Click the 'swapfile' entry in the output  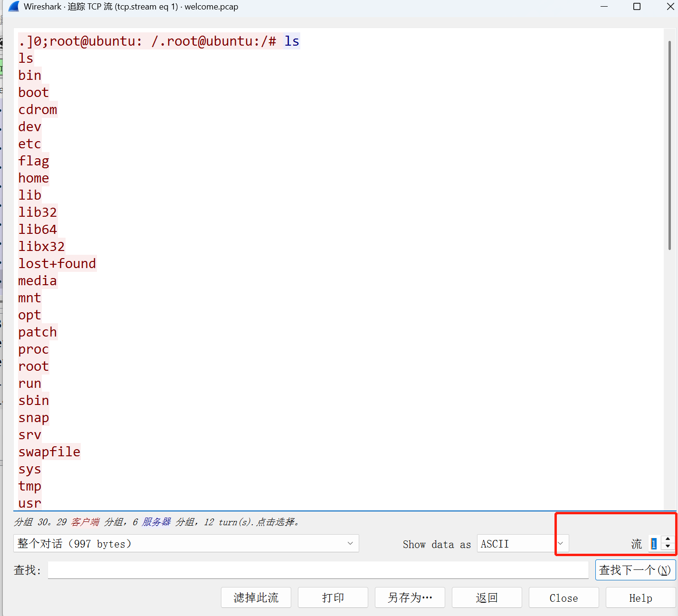pos(49,452)
